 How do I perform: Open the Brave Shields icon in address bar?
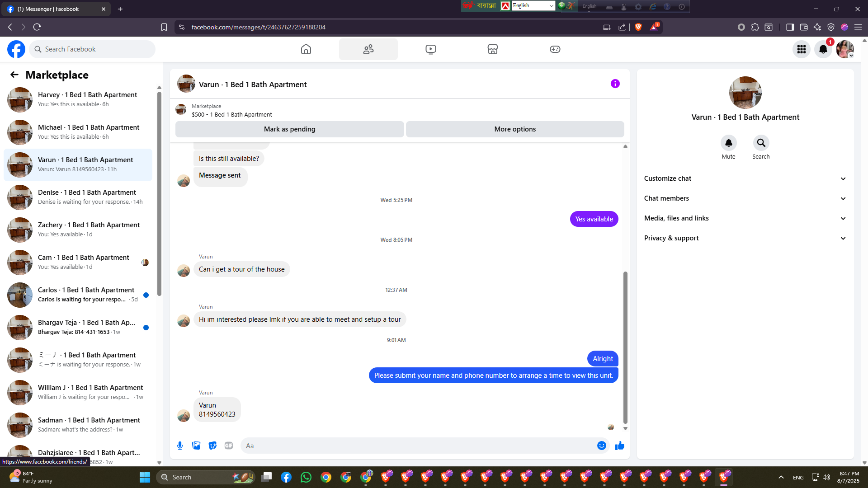click(638, 27)
